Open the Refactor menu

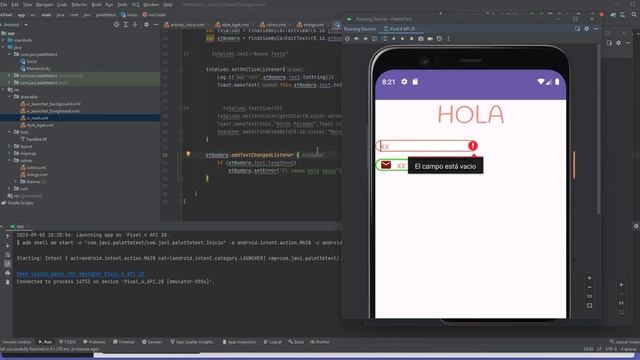click(x=79, y=4)
